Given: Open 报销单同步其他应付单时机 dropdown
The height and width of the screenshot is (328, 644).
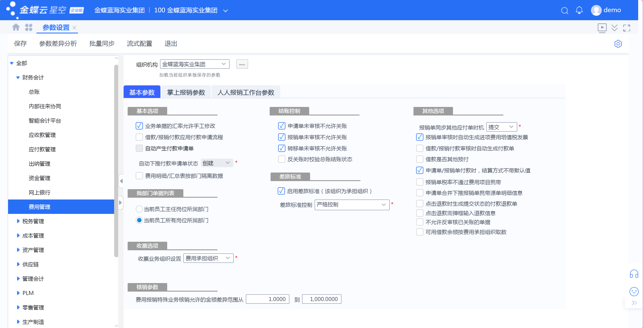Looking at the screenshot, I should pos(501,127).
